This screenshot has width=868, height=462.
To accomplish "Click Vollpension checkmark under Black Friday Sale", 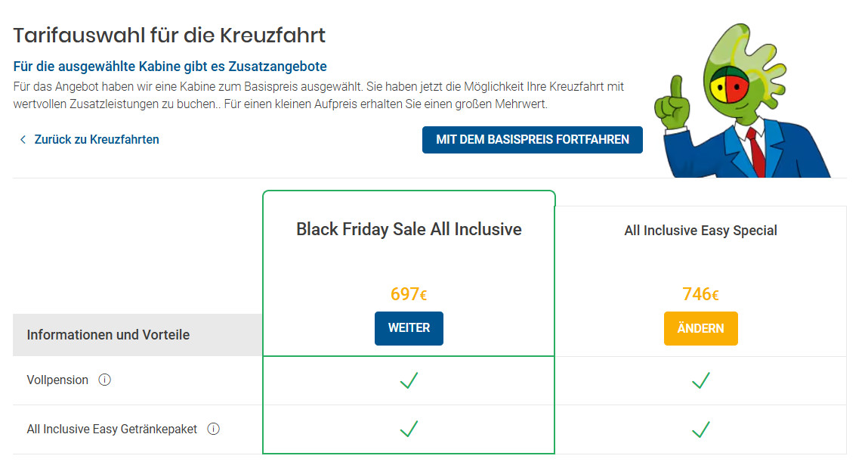I will coord(409,380).
